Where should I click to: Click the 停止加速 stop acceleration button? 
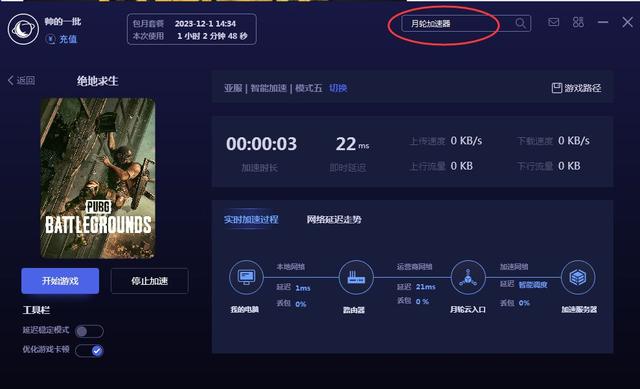click(x=149, y=281)
